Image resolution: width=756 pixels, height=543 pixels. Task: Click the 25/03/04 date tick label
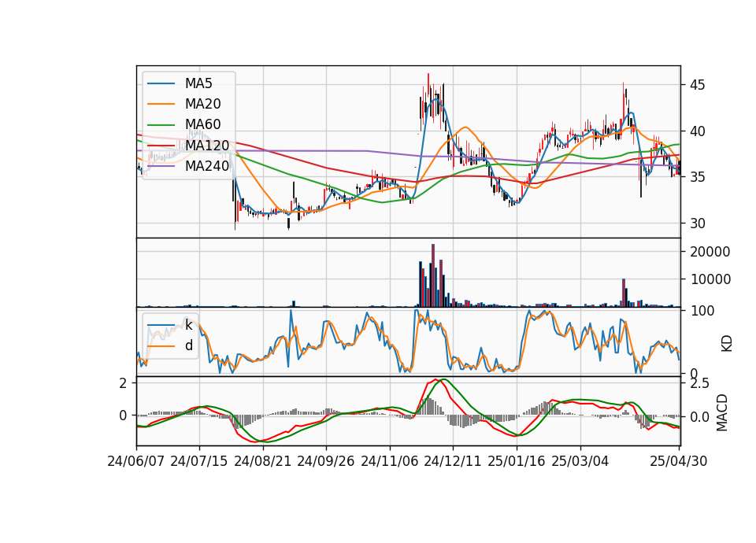click(580, 461)
